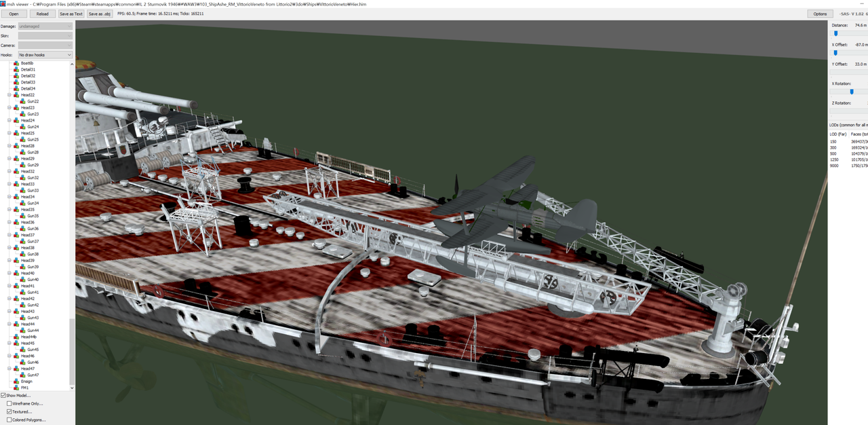868x425 pixels.
Task: Select the Gun37 mesh icon
Action: tap(23, 241)
